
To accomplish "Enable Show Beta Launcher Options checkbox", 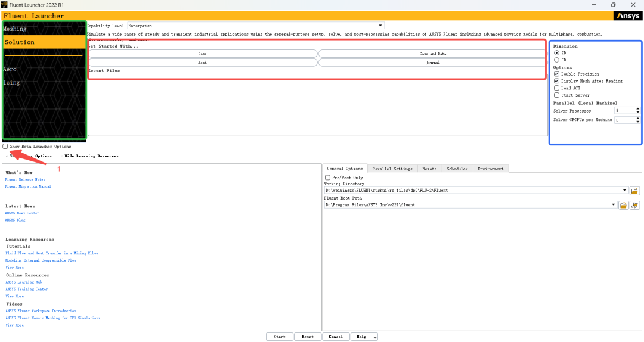I will (5, 146).
